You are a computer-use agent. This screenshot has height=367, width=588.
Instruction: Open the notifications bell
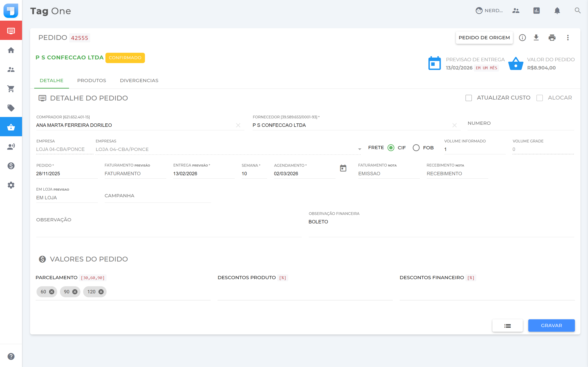pos(557,11)
